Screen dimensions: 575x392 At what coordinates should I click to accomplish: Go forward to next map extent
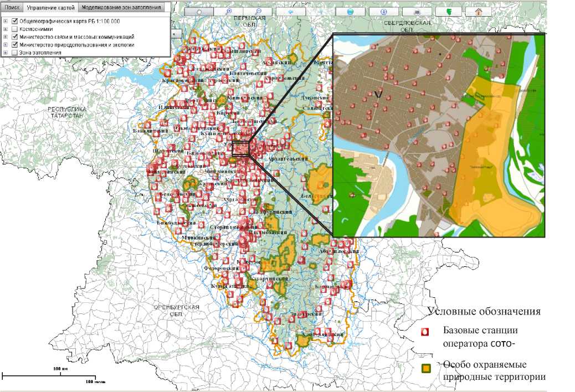[321, 12]
